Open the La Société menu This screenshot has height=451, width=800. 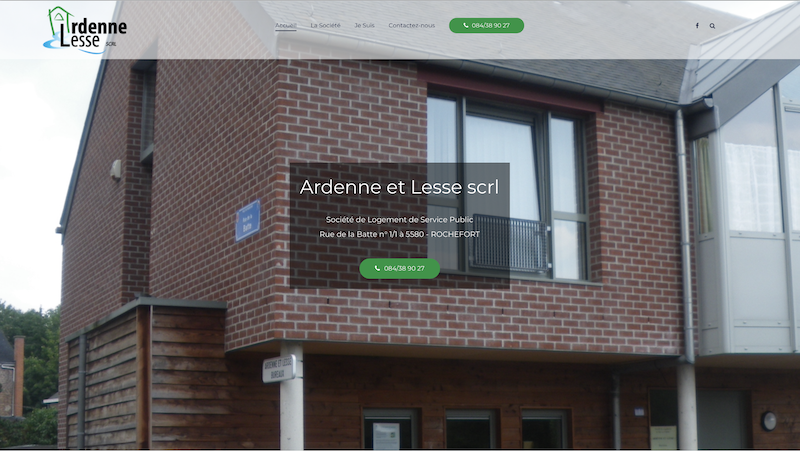click(x=326, y=26)
